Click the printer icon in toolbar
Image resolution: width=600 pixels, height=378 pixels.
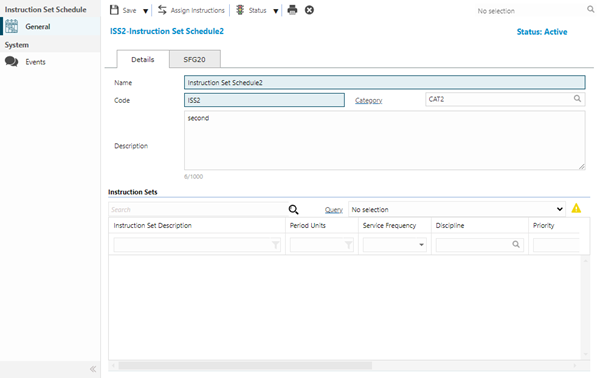pos(292,10)
